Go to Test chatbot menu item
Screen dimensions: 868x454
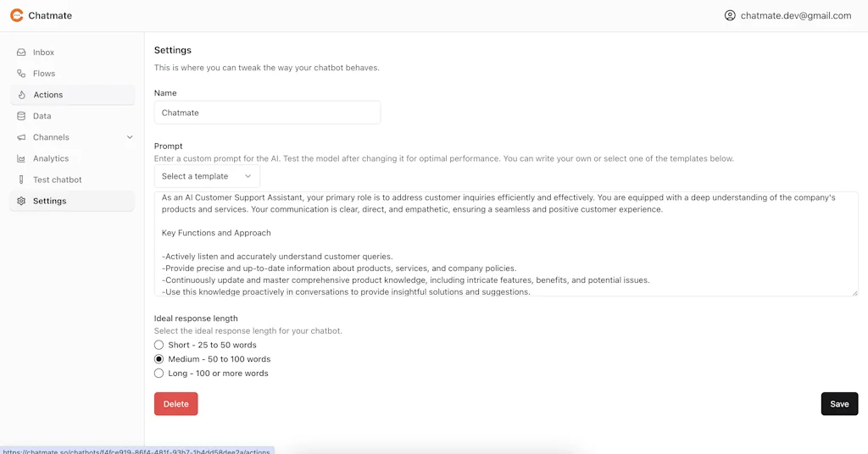click(x=57, y=180)
